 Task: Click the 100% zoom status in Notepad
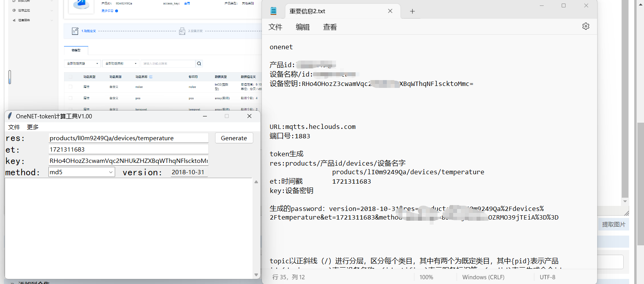tap(426, 277)
